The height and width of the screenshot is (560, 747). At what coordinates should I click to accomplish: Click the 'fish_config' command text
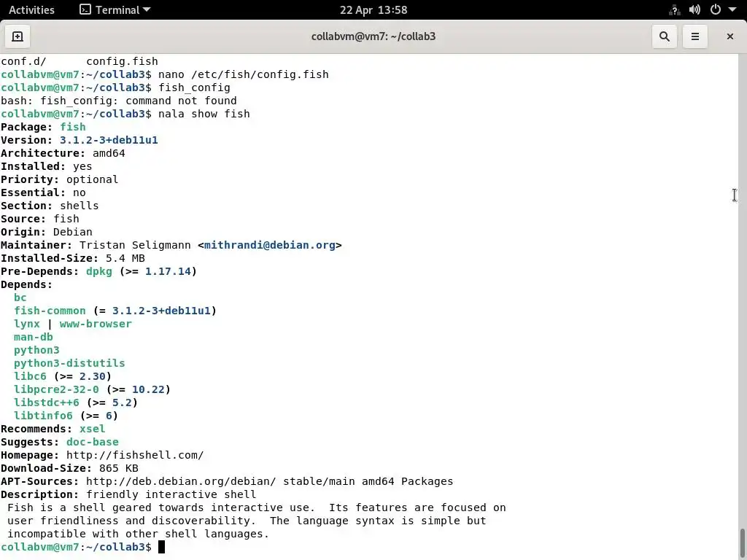194,87
